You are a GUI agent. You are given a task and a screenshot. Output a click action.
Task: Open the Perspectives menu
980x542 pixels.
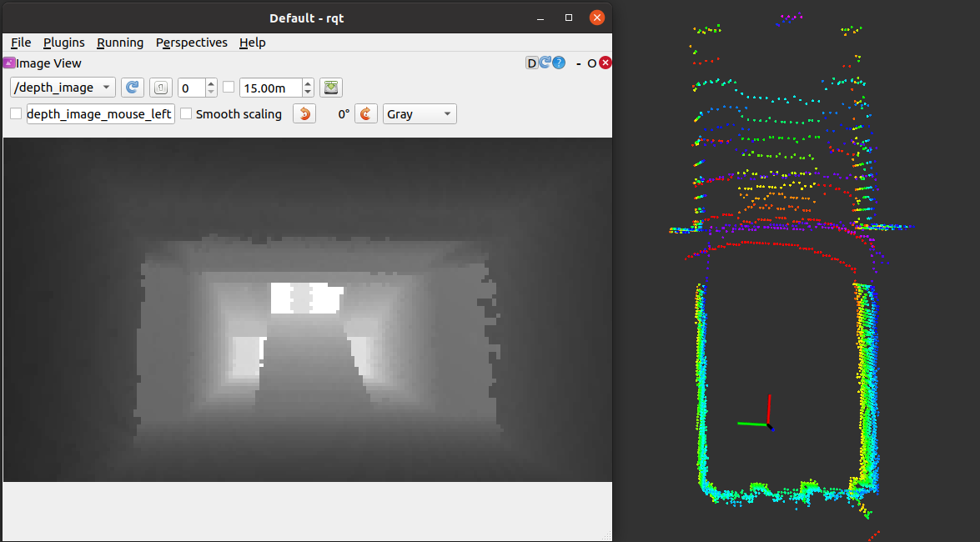click(191, 43)
